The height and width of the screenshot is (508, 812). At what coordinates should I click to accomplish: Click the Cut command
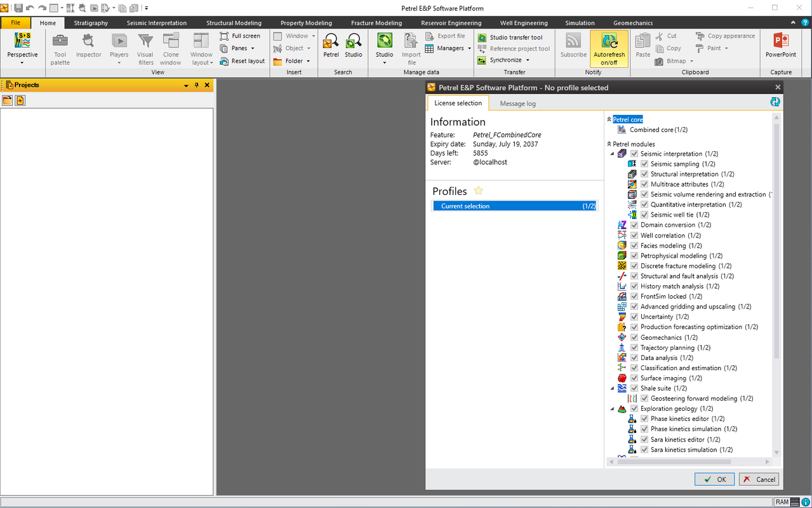tap(666, 36)
